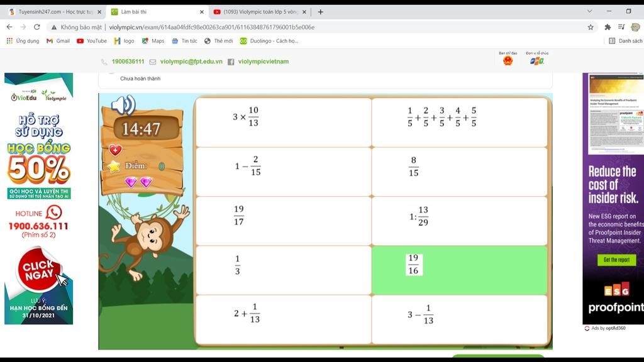Open the violympicvietnam Facebook link

(x=264, y=62)
